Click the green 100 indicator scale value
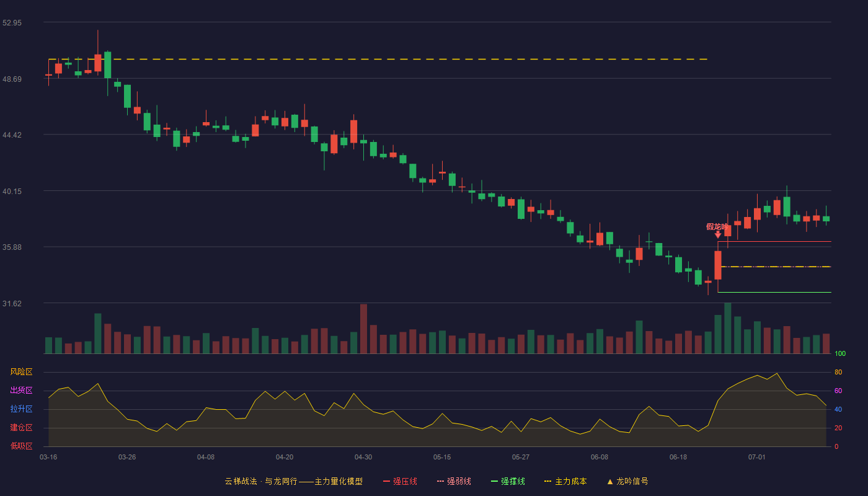 point(840,354)
